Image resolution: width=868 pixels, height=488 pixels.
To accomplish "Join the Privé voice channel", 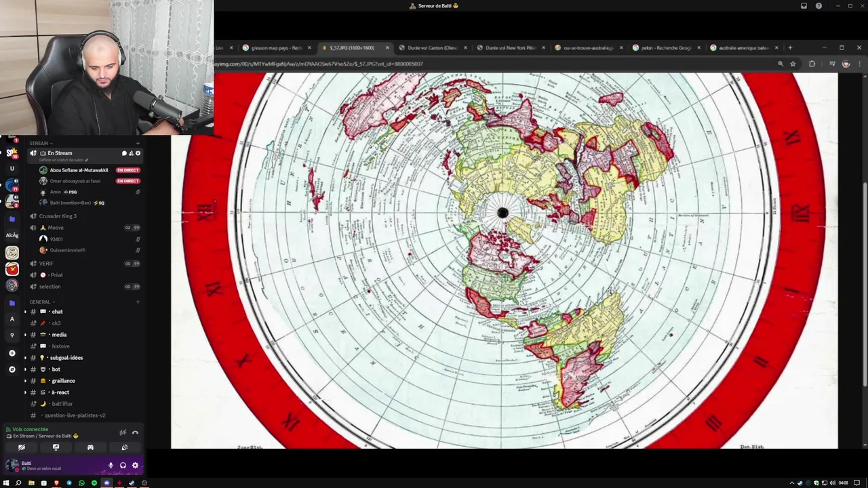I will [x=85, y=275].
